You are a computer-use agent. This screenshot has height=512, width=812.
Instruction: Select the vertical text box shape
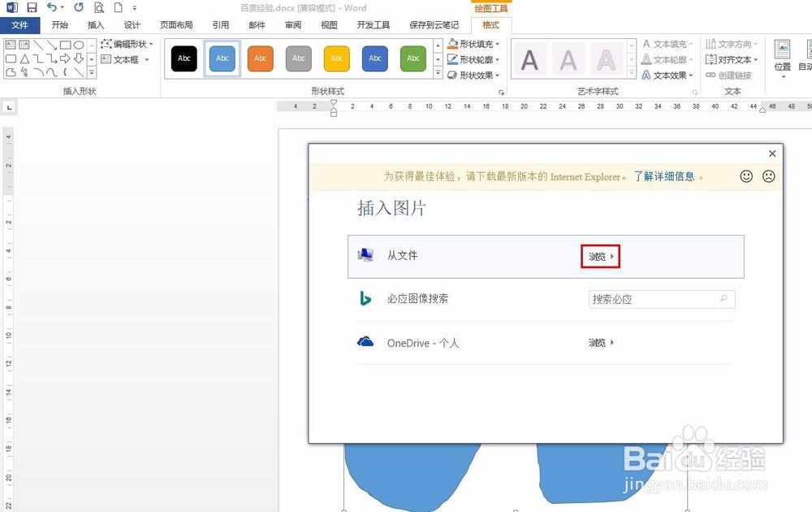(x=24, y=45)
